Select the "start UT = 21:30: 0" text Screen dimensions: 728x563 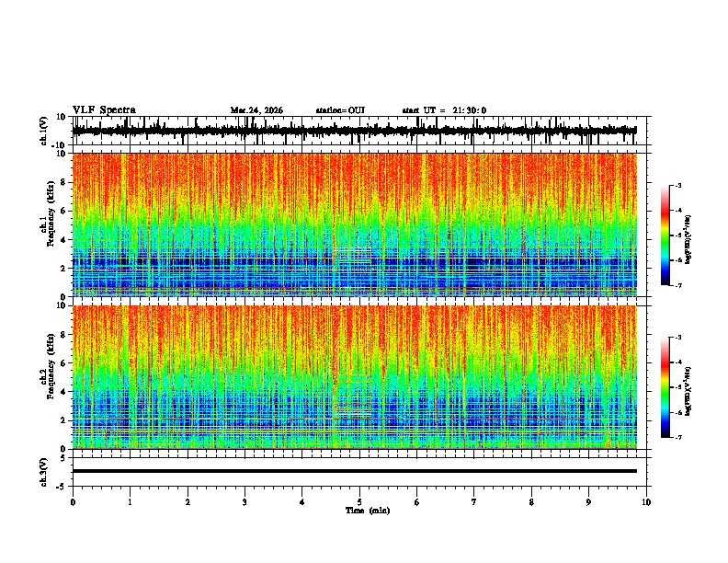[444, 110]
